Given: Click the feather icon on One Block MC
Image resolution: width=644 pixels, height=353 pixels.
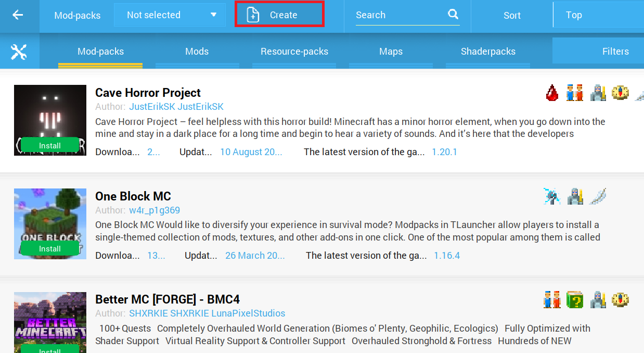Looking at the screenshot, I should tap(598, 196).
